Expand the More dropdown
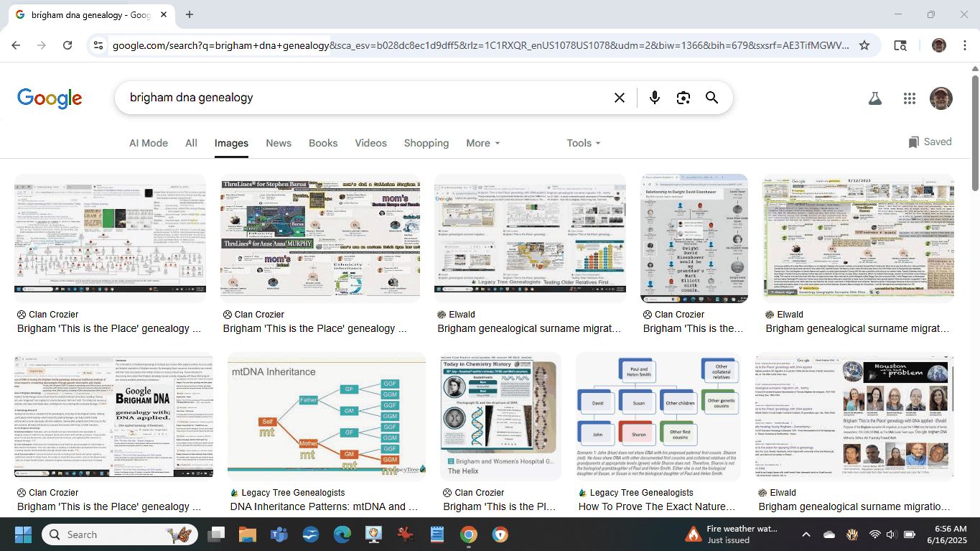Screen dimensions: 980x551 482,143
